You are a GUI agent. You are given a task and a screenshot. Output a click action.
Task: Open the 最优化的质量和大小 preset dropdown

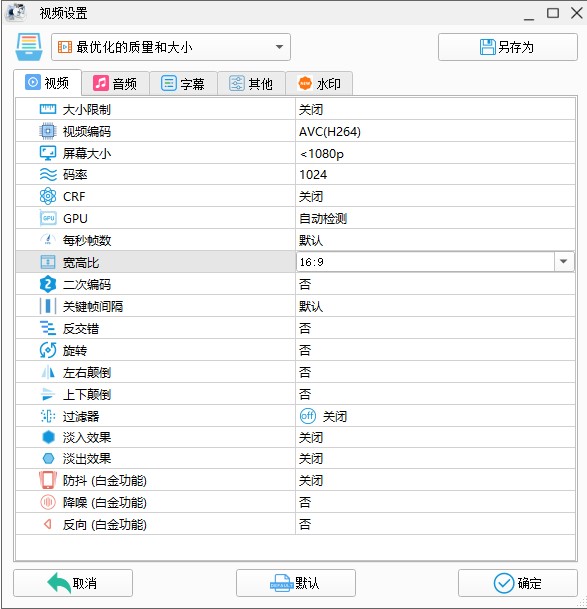[x=171, y=47]
